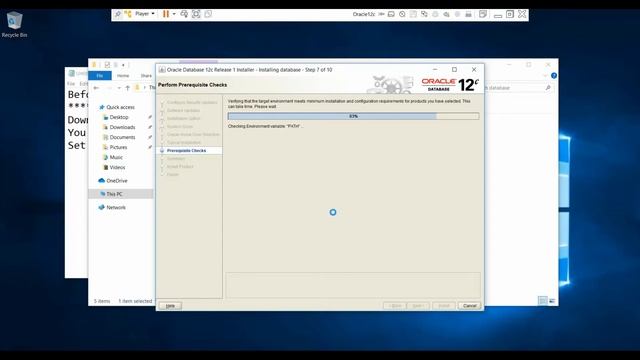Click the Prerequisite Checks step in installer sidebar

click(x=186, y=151)
